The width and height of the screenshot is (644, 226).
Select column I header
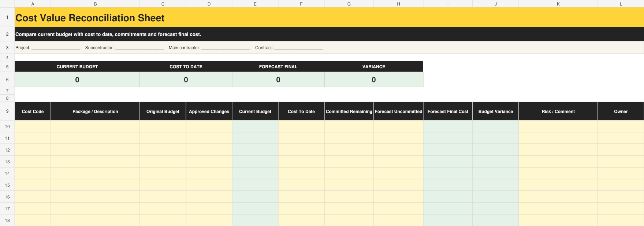pos(448,4)
